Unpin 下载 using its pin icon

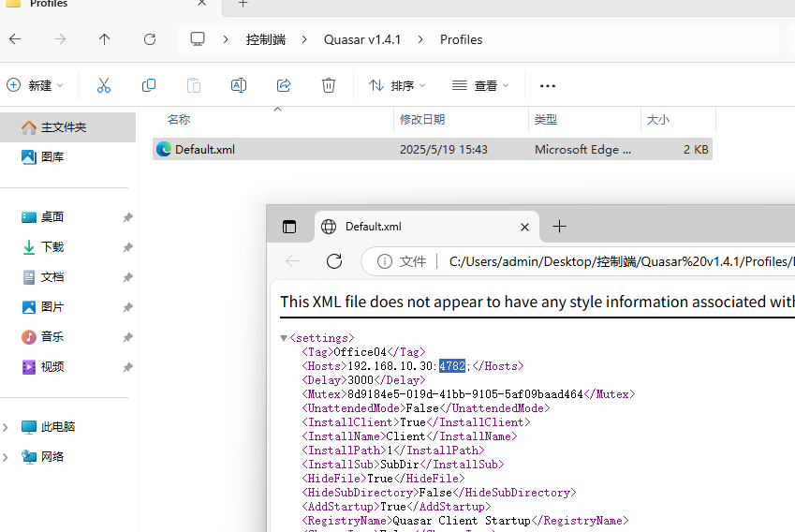coord(127,247)
